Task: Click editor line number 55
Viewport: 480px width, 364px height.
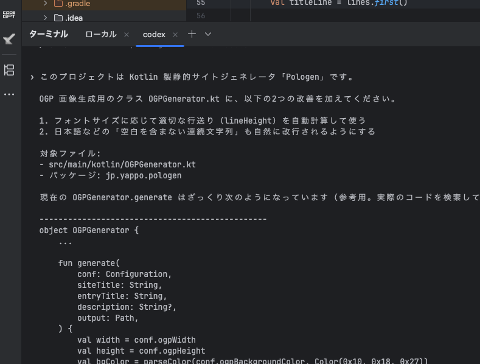Action: (x=201, y=3)
